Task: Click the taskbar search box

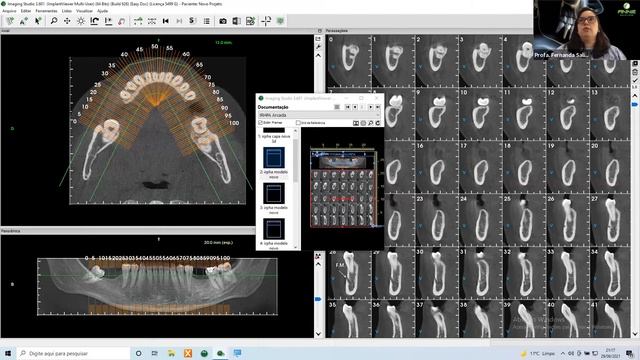Action: point(73,353)
